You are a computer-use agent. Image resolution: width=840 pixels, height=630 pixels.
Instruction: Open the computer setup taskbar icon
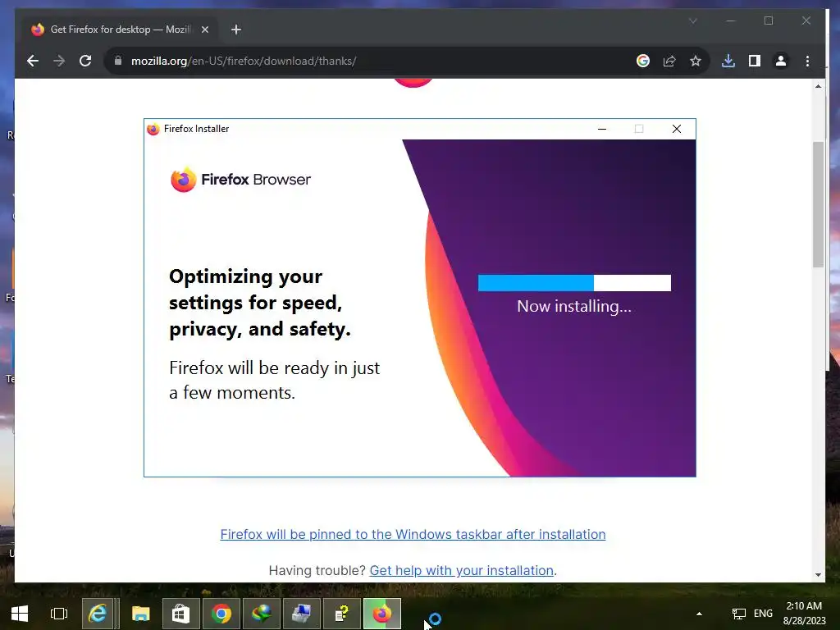pos(302,614)
